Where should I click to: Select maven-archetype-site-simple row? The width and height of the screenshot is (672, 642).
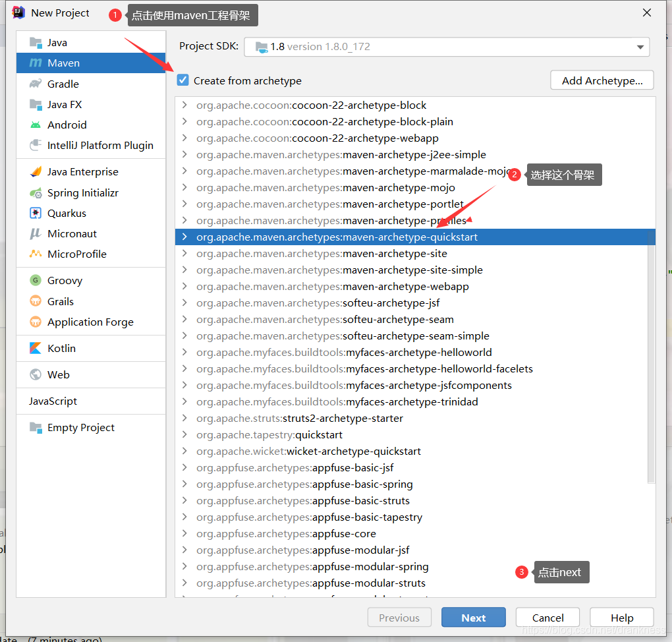415,270
